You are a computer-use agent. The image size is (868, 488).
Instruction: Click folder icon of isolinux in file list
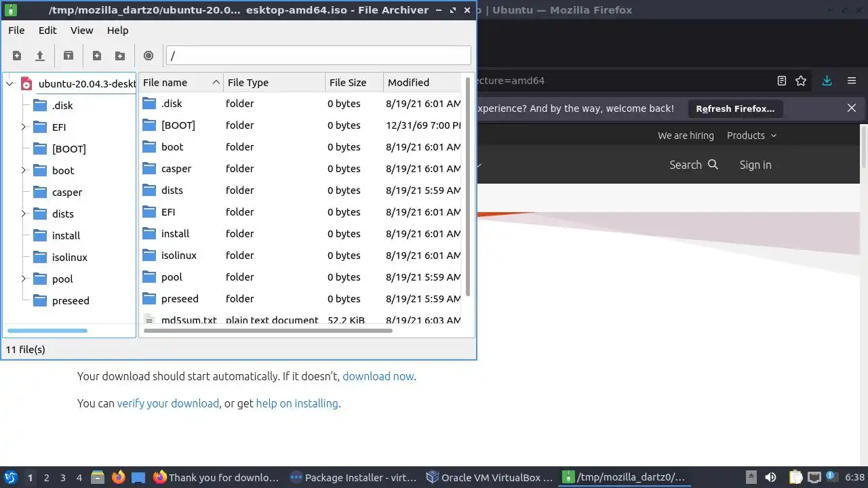(149, 256)
